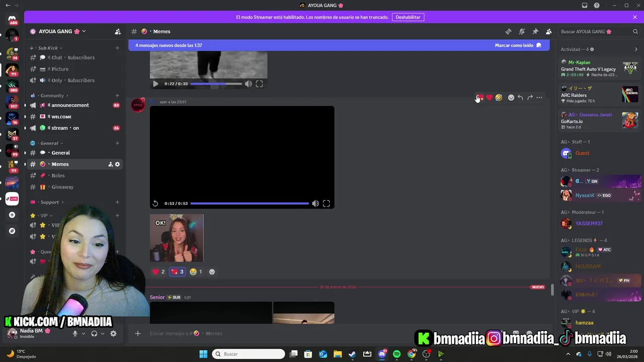644x362 pixels.
Task: Mute the 0:53 video volume
Action: pos(315,203)
